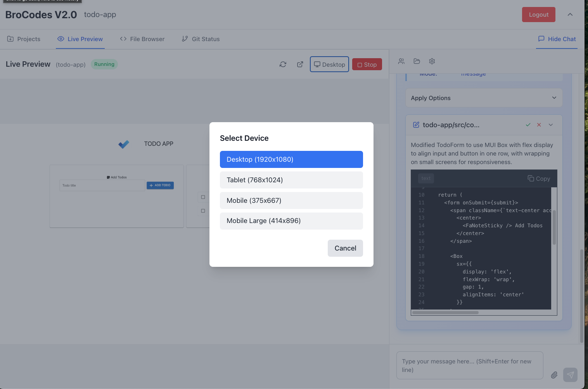Click ADD TODO button in preview

[x=160, y=185]
